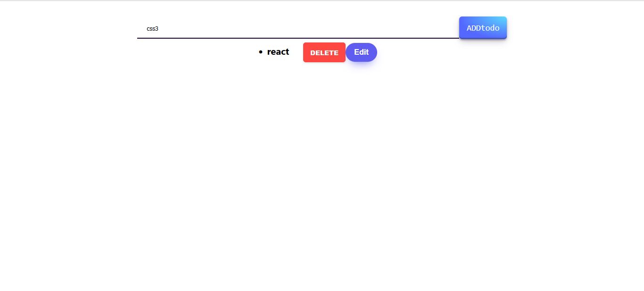Activate the new todo text box
The width and height of the screenshot is (644, 291).
[298, 28]
